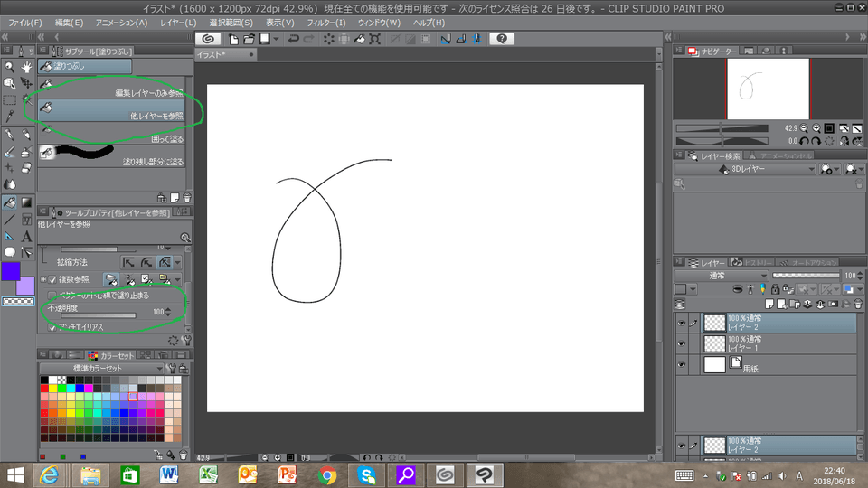Create a new document from command bar
This screenshot has width=868, height=488.
(x=233, y=39)
